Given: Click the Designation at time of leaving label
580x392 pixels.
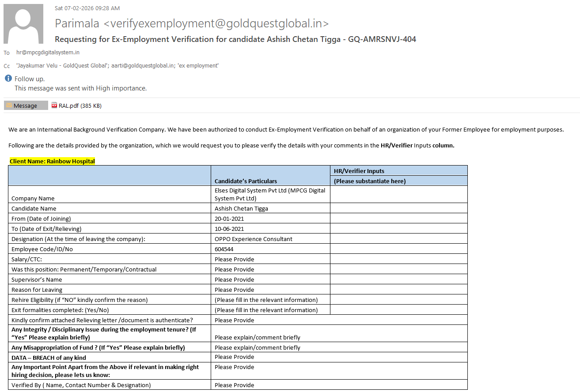Looking at the screenshot, I should tap(78, 239).
